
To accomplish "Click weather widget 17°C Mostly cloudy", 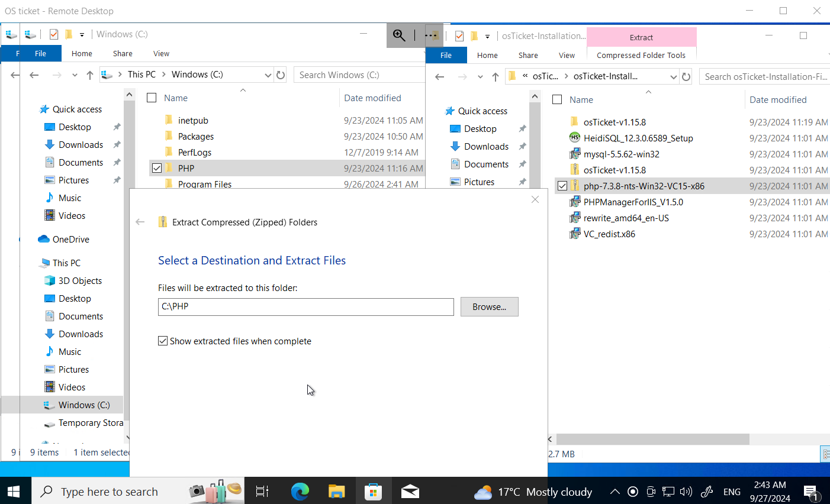I will 533,492.
